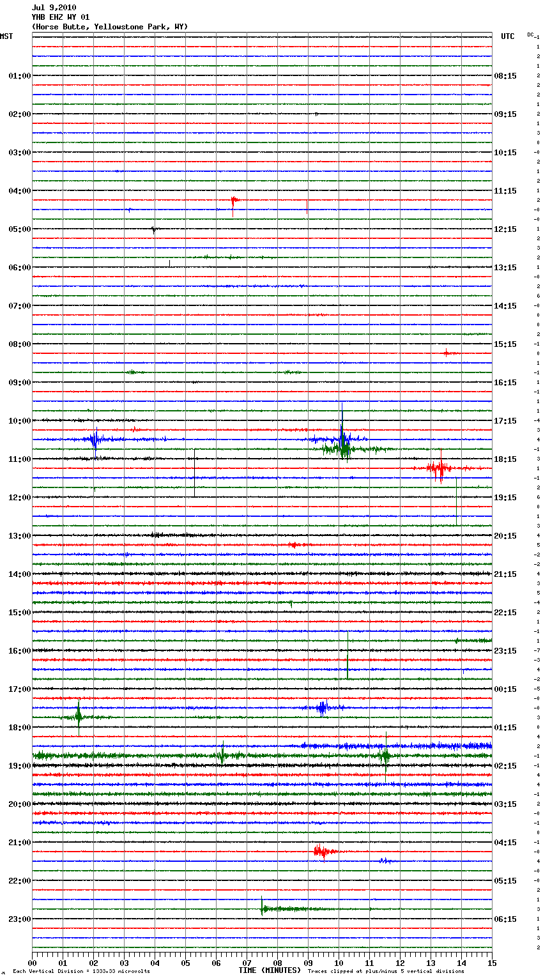Select the 02:00 MST time label
Viewport: 543px width, 980px height.
click(x=20, y=114)
